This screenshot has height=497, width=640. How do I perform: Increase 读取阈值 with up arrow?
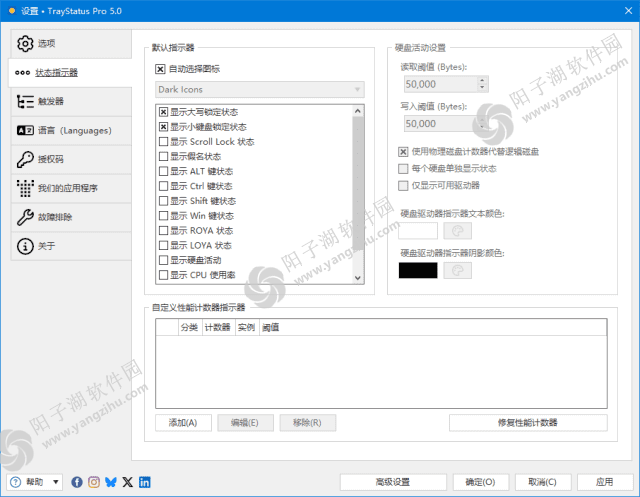tap(482, 80)
